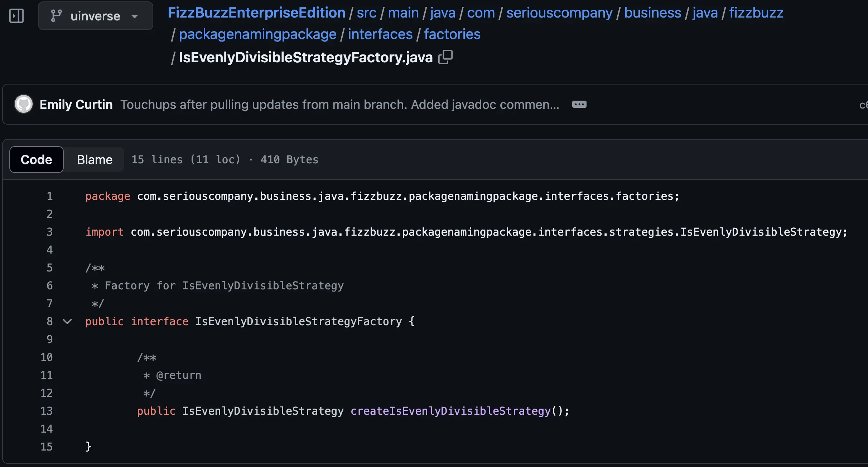Expand the interfaces breadcrumb segment
The height and width of the screenshot is (467, 868).
point(380,34)
